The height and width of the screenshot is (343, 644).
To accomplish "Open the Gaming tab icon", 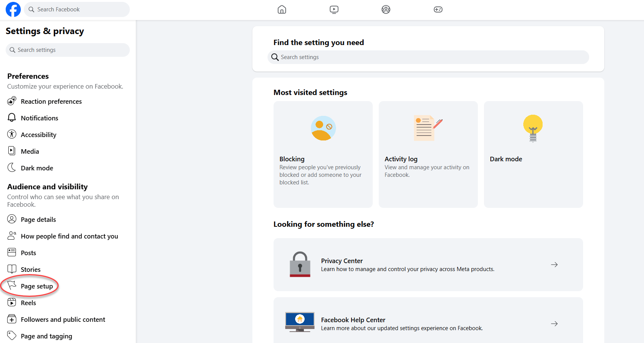I will [x=438, y=9].
